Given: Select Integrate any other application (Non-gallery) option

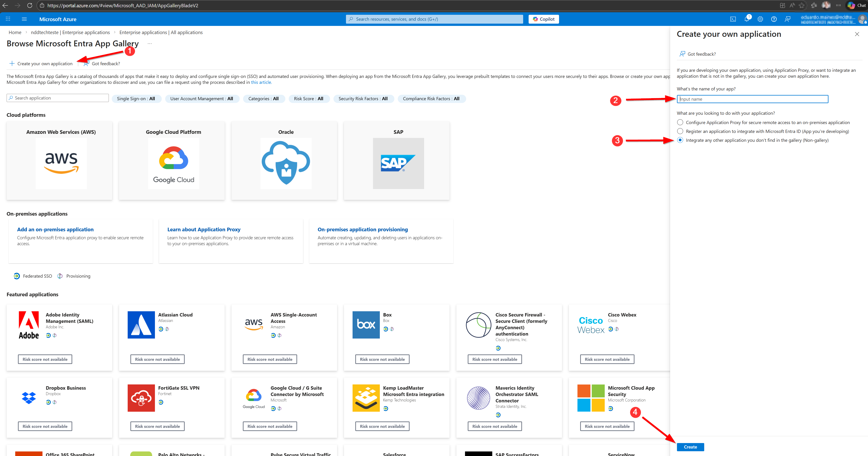Looking at the screenshot, I should 680,140.
